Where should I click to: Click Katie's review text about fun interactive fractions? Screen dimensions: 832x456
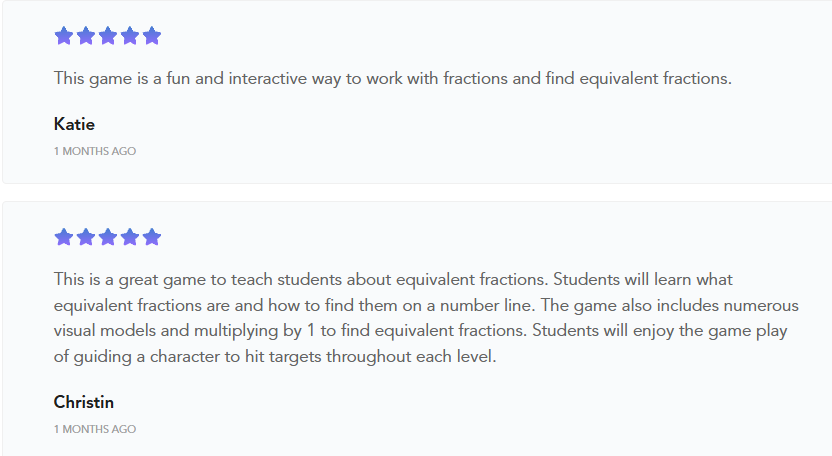392,78
